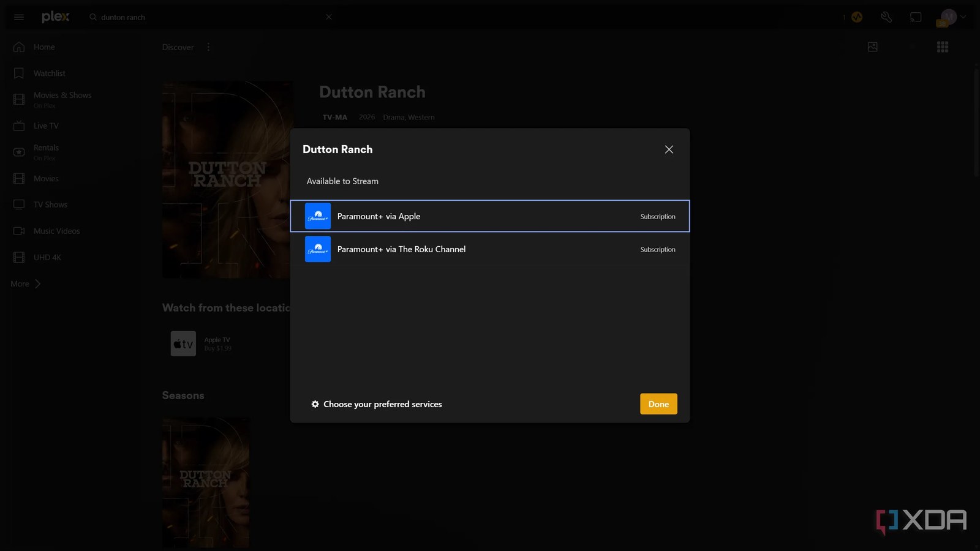The height and width of the screenshot is (551, 980).
Task: Click the yellow Done button
Action: pos(658,404)
